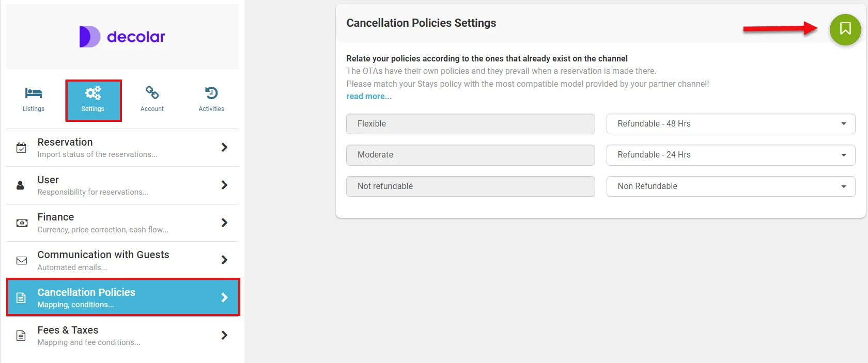Open the Listings bed icon tab
This screenshot has height=363, width=868.
tap(34, 93)
